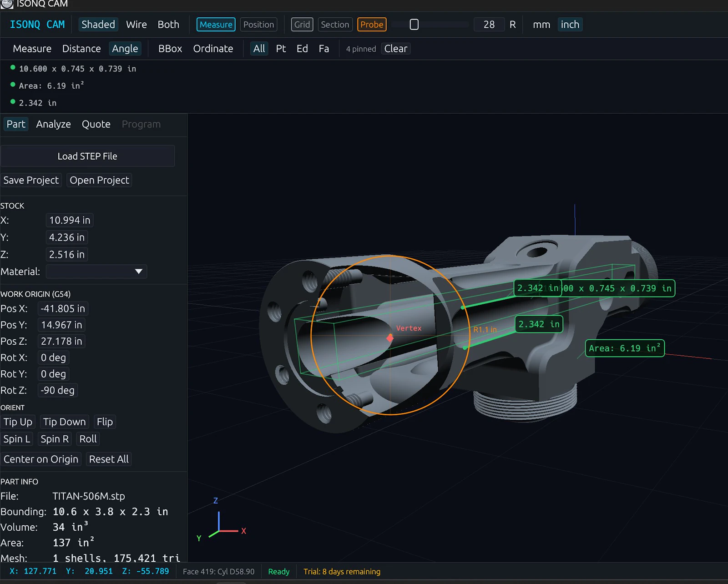The image size is (728, 584).
Task: Click the Pos X field showing -41.805 in
Action: 63,308
